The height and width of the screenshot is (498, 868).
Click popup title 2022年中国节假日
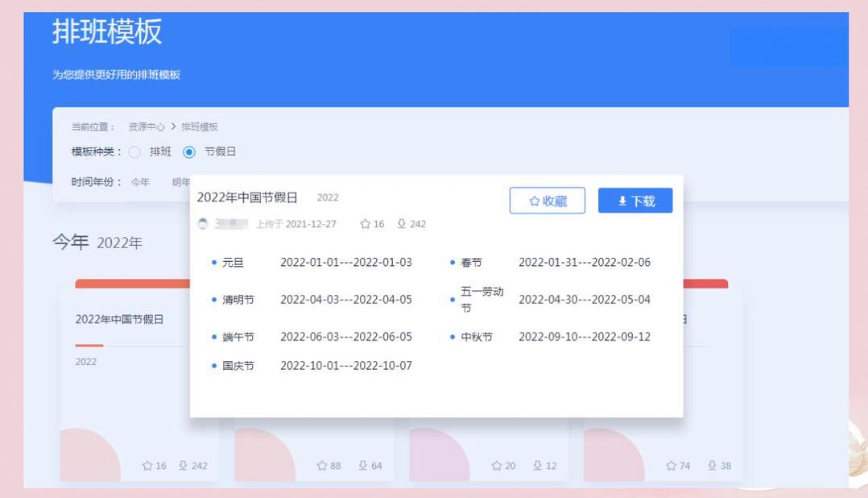[247, 197]
